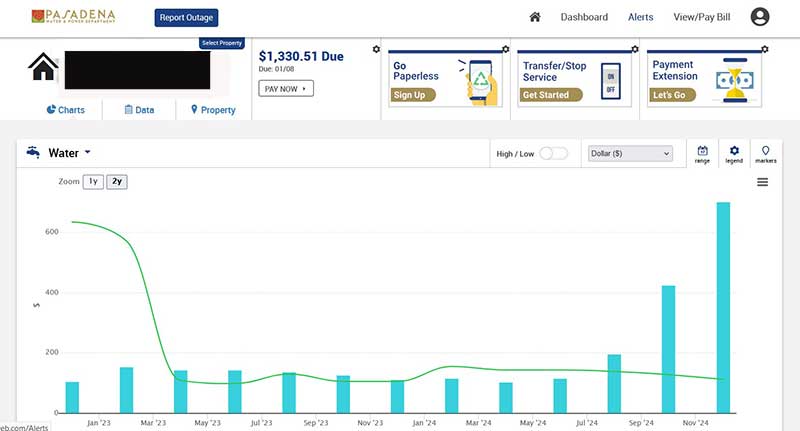Viewport: 800px width, 431px height.
Task: Open the chart legend settings icon
Action: coord(734,153)
